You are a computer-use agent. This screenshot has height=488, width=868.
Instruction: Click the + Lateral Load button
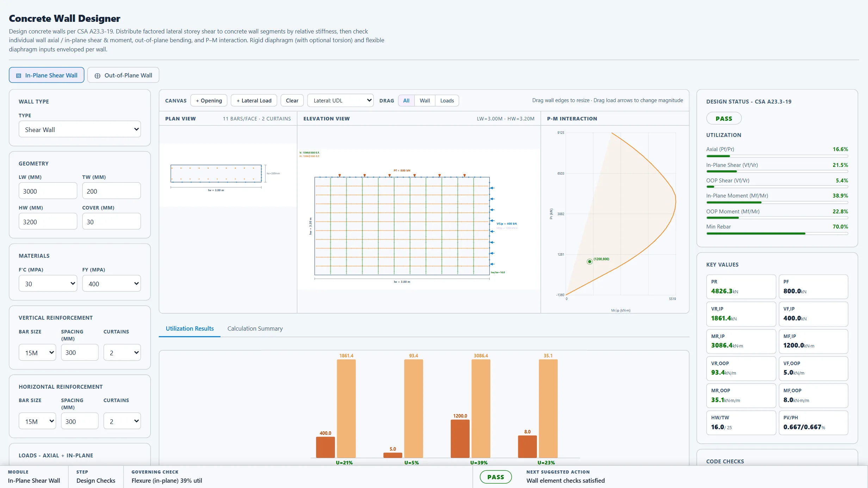(x=254, y=101)
